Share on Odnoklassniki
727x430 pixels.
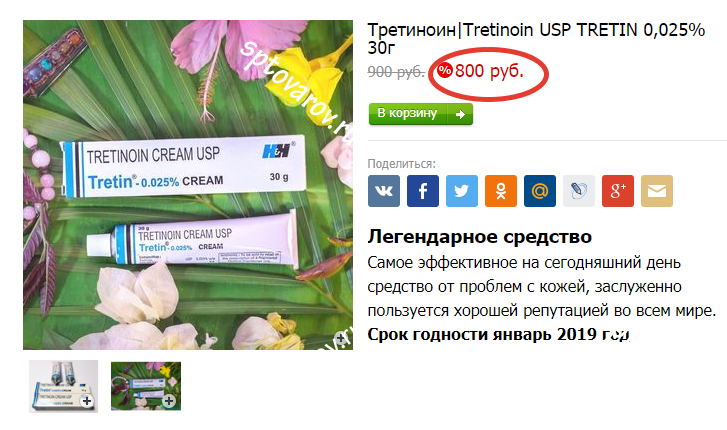click(501, 191)
